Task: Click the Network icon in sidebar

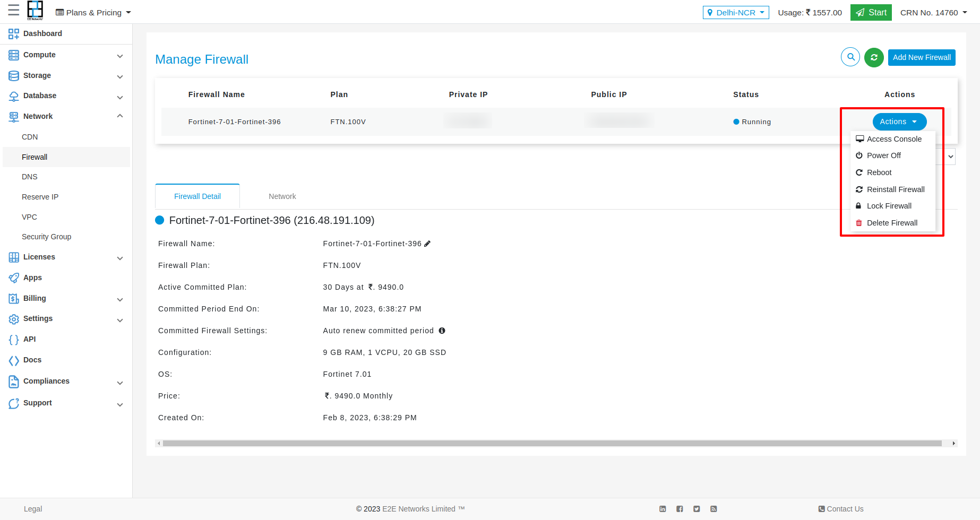Action: coord(14,117)
